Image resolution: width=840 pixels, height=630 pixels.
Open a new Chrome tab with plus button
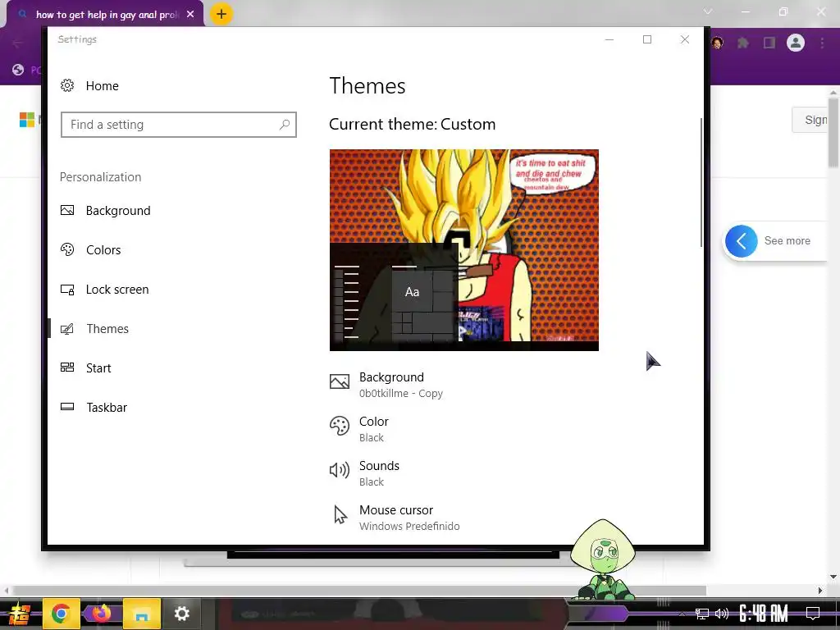pyautogui.click(x=221, y=14)
